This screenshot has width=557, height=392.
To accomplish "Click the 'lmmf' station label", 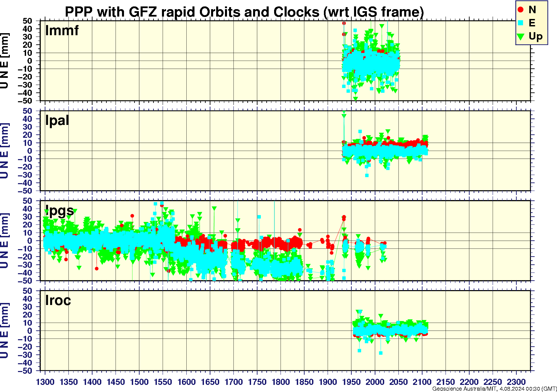I will click(x=62, y=30).
